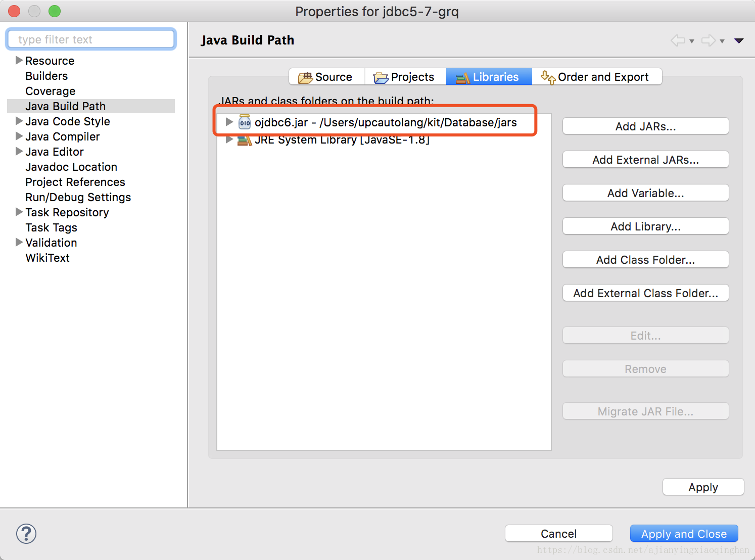Click the Add JARs... button

coord(645,126)
